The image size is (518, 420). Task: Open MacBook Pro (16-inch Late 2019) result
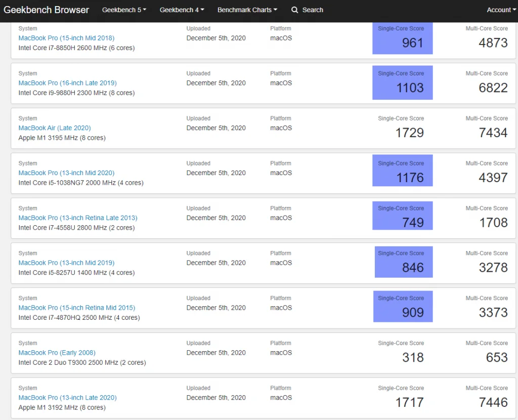[68, 83]
